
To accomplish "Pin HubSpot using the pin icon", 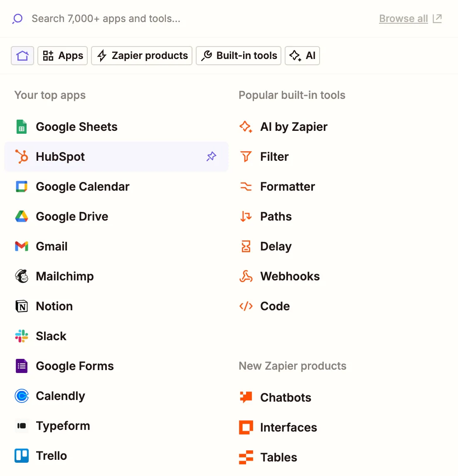I will [212, 156].
